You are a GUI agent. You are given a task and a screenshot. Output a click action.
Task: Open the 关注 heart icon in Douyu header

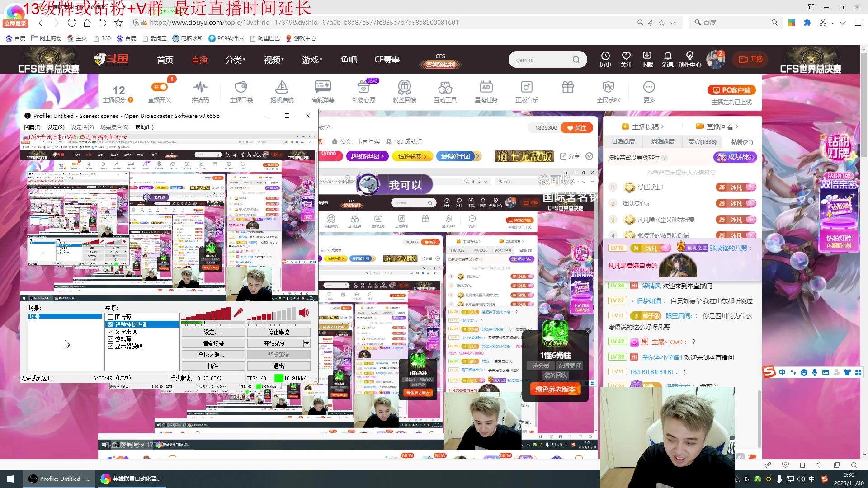click(626, 59)
